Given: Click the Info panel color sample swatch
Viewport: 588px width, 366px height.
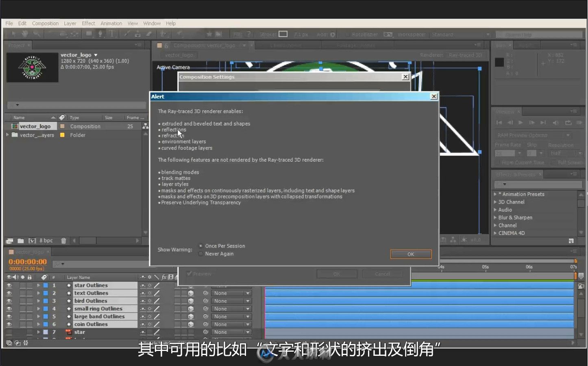Looking at the screenshot, I should tap(499, 62).
